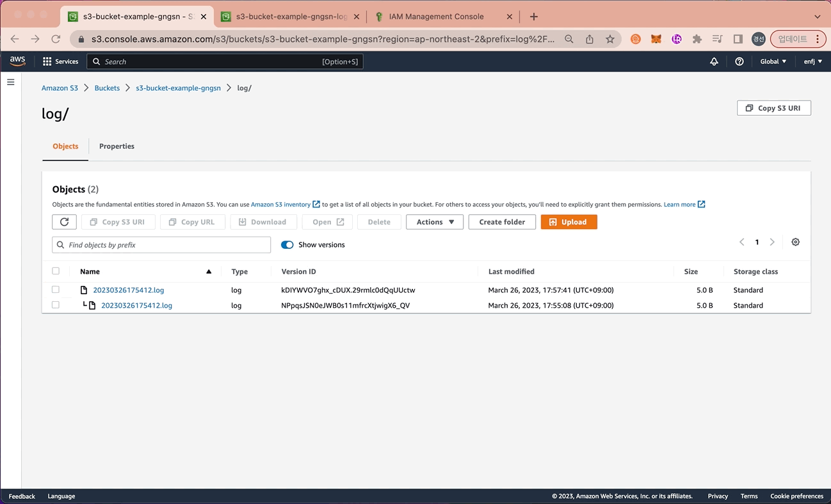Select all objects checkbox in header

(56, 271)
